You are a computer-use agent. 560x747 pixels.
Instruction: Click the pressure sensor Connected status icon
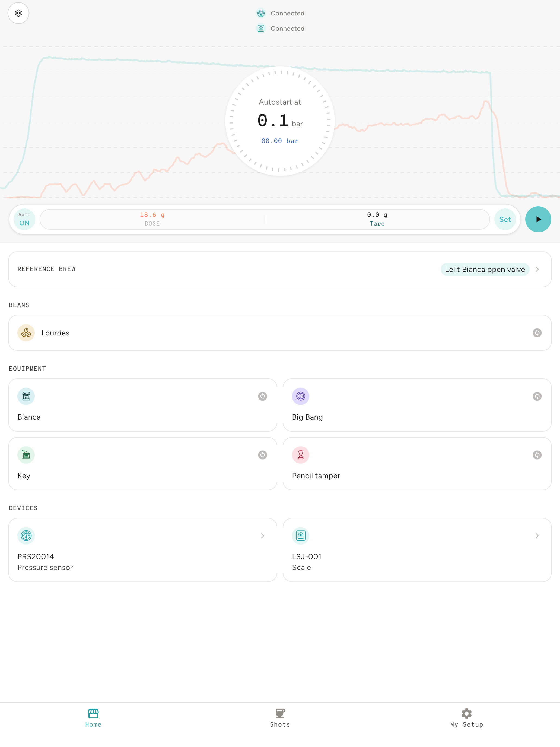click(261, 13)
